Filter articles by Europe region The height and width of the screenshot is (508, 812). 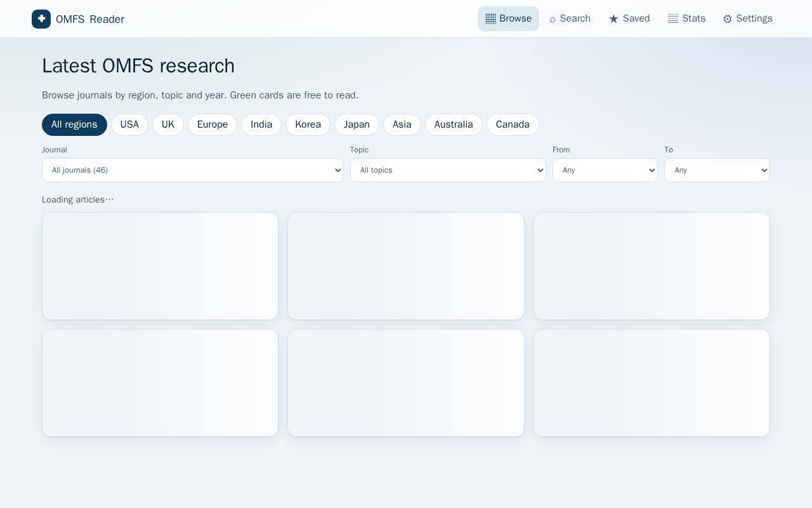(x=213, y=124)
